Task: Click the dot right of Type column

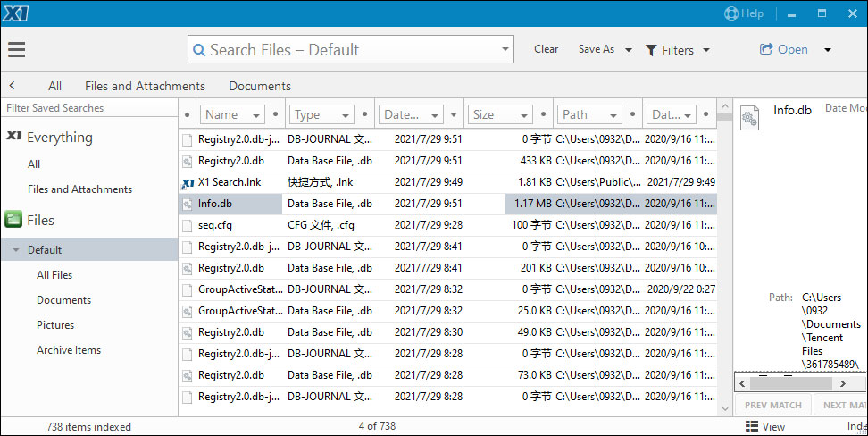Action: tap(365, 114)
